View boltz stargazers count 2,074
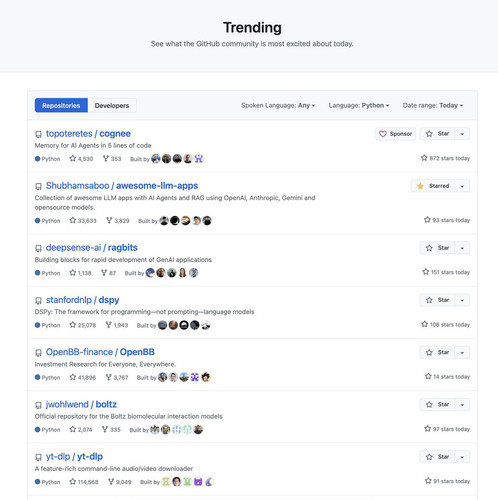 click(x=80, y=430)
